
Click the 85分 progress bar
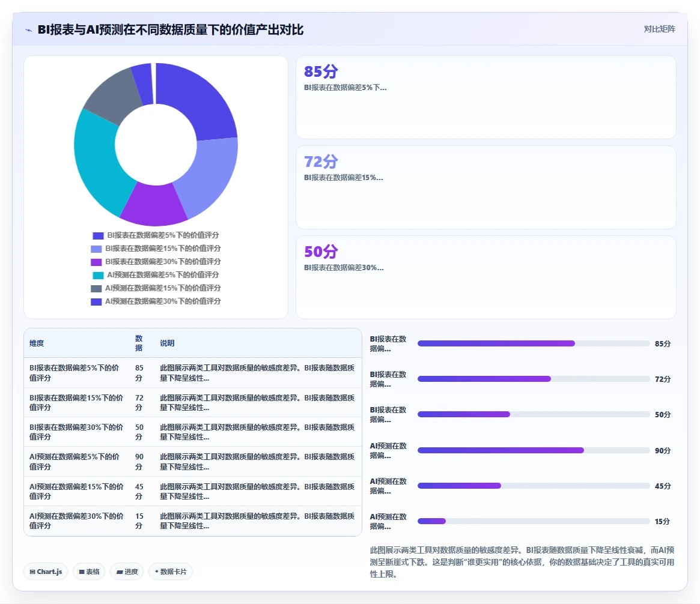(x=534, y=343)
